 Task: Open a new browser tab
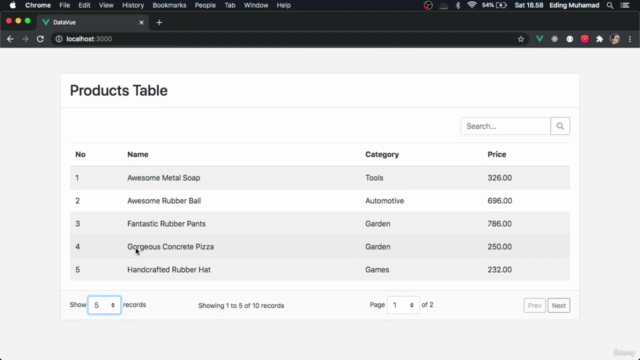click(159, 22)
